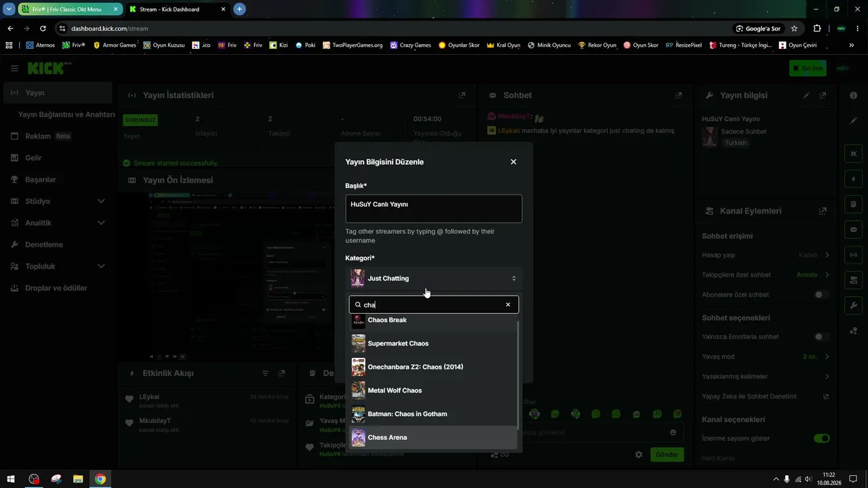Screen dimensions: 868x488
Task: Go to Gelir page
Action: tap(57, 158)
